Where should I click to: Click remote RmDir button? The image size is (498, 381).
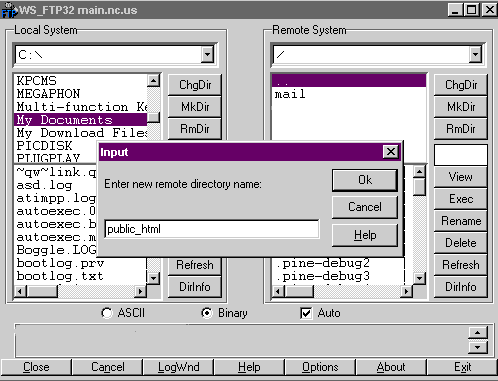click(461, 129)
